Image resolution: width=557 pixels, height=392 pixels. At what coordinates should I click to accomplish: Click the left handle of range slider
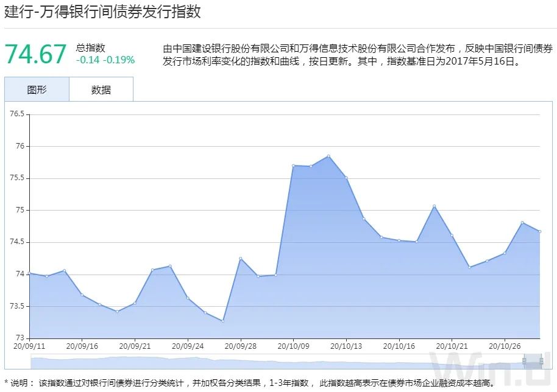tap(524, 361)
